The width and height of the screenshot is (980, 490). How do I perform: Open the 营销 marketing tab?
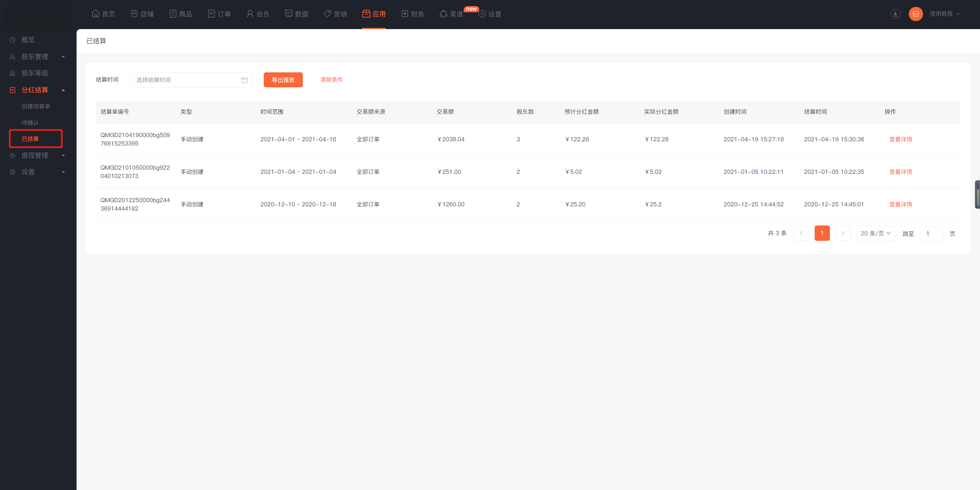[x=335, y=14]
